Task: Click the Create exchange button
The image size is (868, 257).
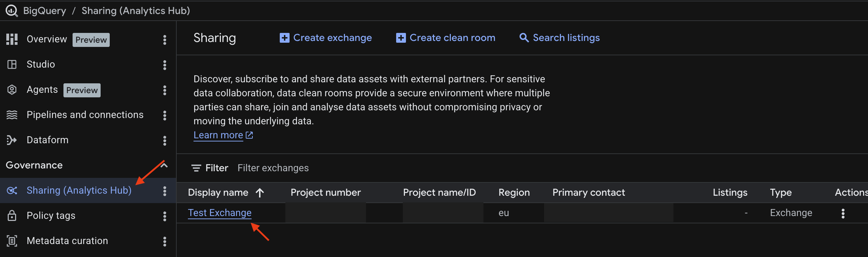Action: pyautogui.click(x=326, y=38)
